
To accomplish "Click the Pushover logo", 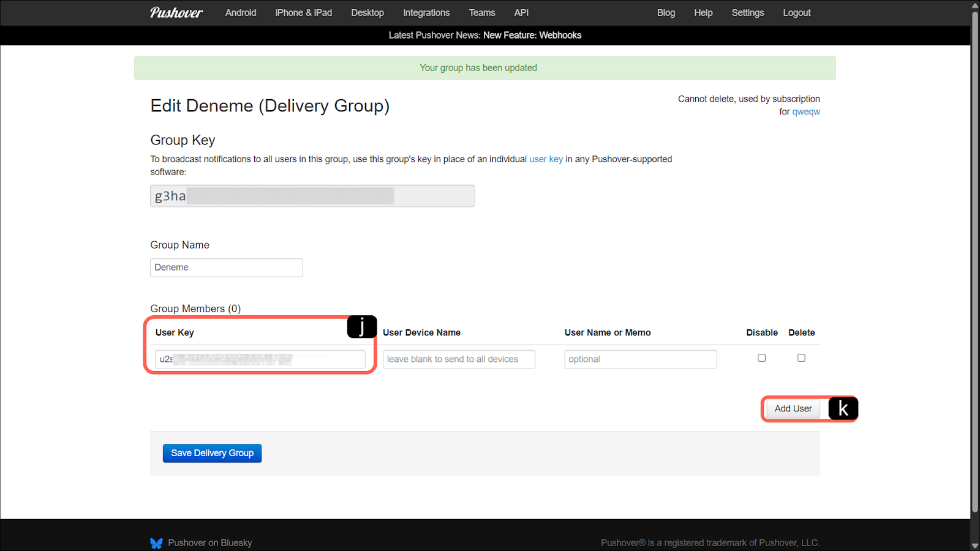I will (x=176, y=13).
